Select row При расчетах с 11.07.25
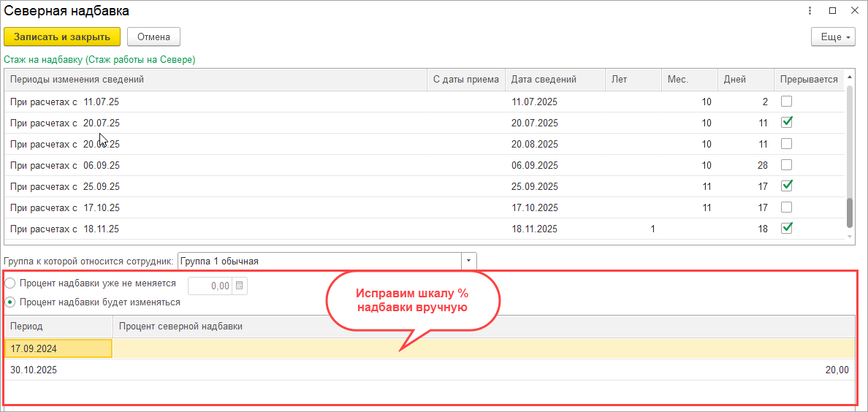Viewport: 868px width, 412px height. [x=425, y=102]
